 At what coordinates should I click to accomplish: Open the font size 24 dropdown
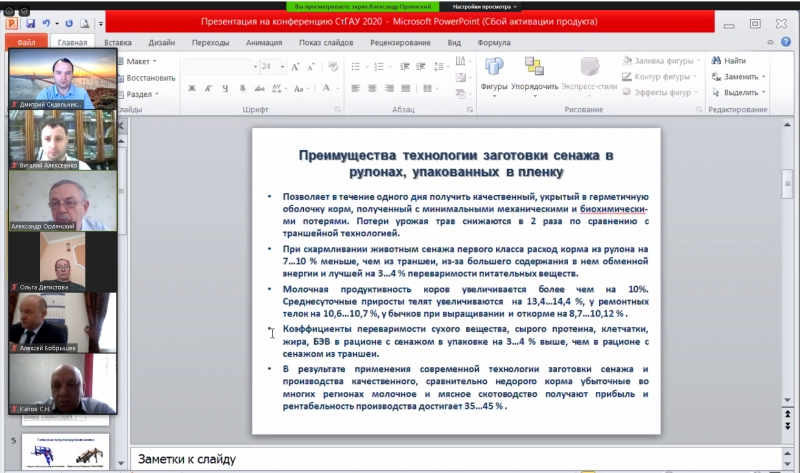point(282,67)
